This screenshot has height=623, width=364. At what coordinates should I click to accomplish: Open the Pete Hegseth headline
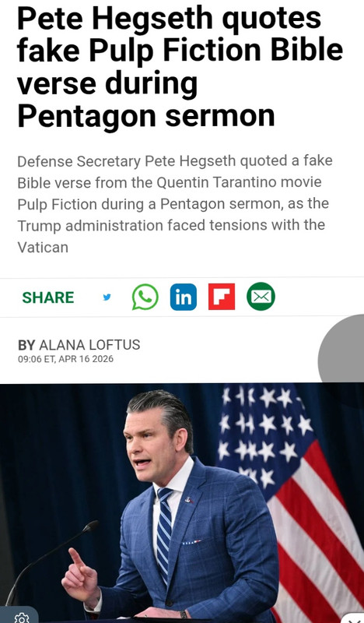point(180,67)
